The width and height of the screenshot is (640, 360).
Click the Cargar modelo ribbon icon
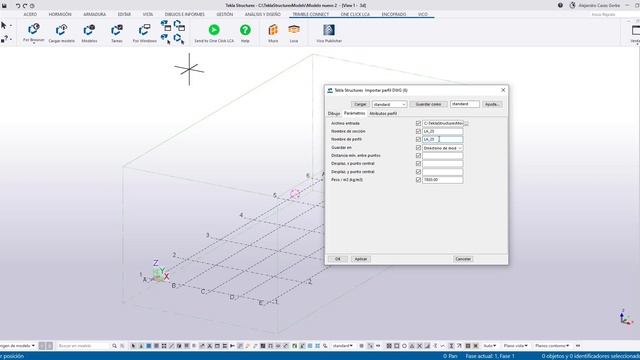click(x=61, y=30)
